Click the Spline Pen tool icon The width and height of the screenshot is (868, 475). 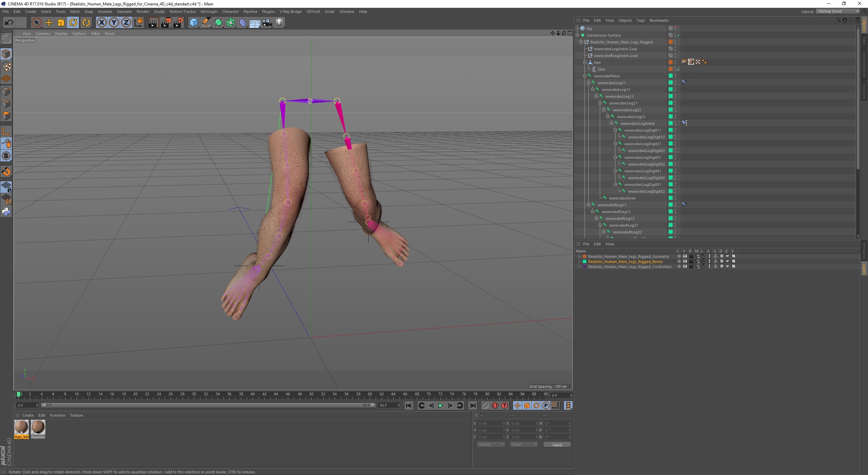click(206, 23)
